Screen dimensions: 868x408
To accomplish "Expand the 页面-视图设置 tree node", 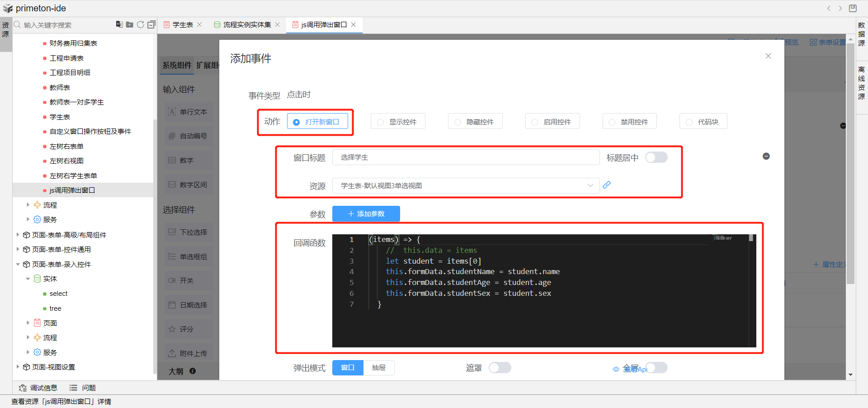I will (x=18, y=367).
